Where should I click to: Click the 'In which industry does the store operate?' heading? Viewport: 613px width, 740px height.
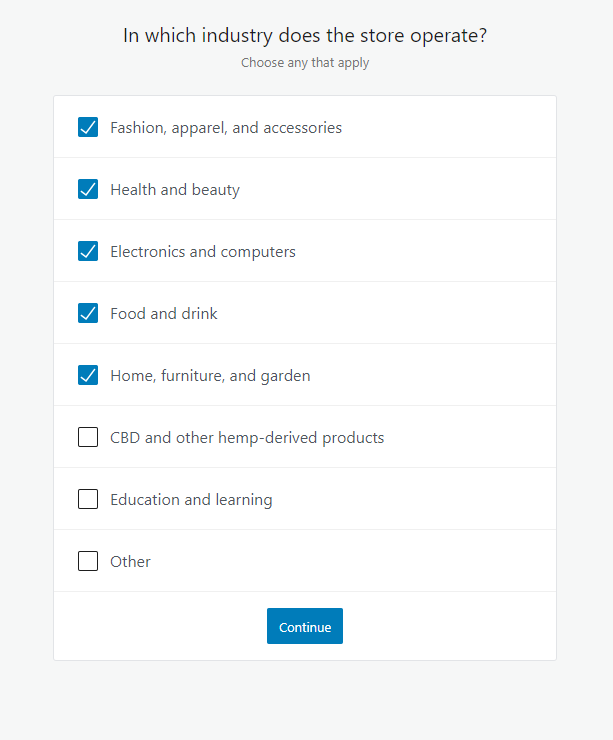click(x=305, y=36)
